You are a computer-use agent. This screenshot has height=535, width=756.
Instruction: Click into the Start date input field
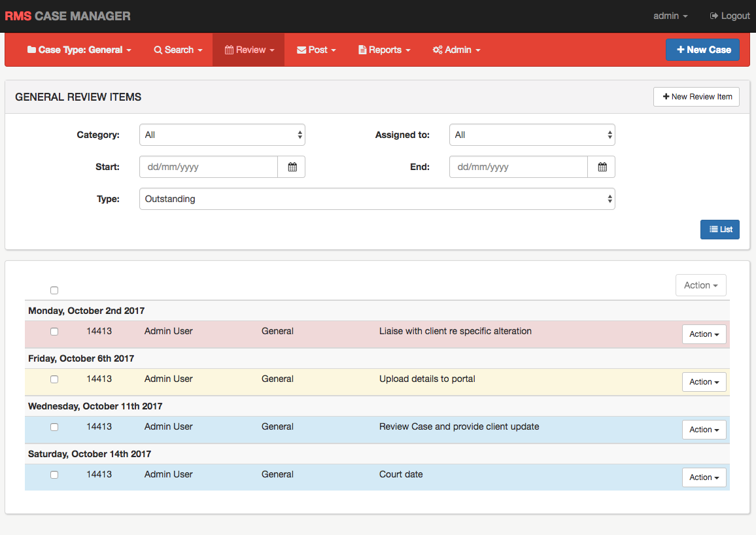tap(209, 167)
